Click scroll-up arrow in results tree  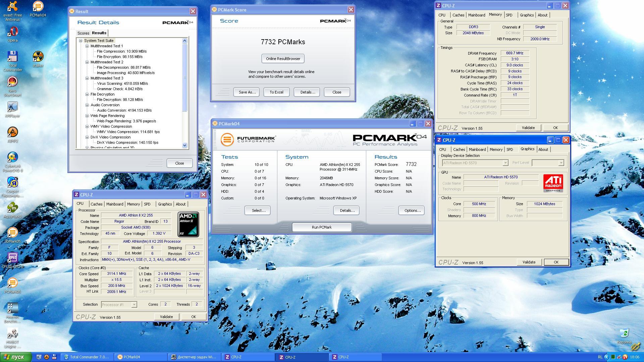[x=184, y=41]
